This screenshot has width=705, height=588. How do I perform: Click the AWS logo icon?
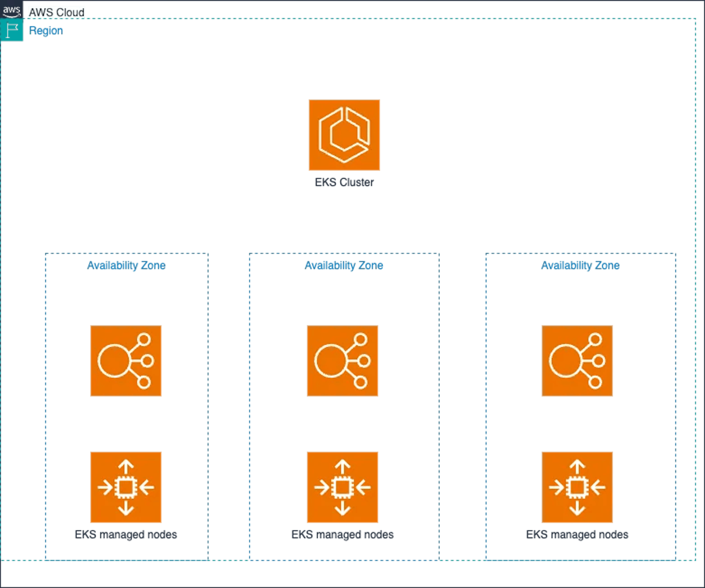[11, 9]
